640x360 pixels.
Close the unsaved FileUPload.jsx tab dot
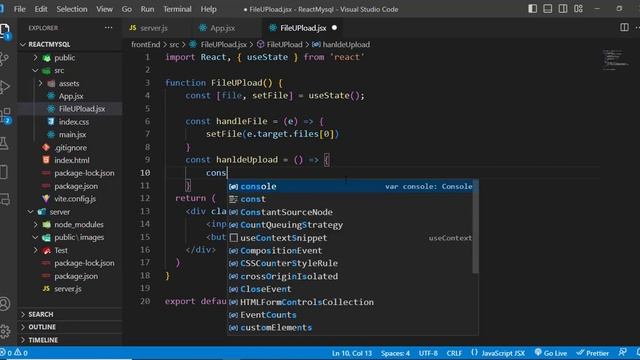[334, 28]
